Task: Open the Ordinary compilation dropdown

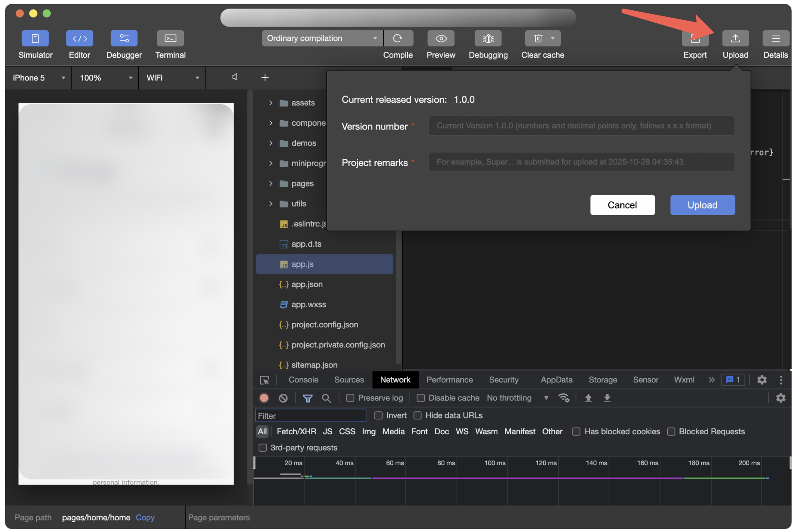Action: pyautogui.click(x=321, y=38)
